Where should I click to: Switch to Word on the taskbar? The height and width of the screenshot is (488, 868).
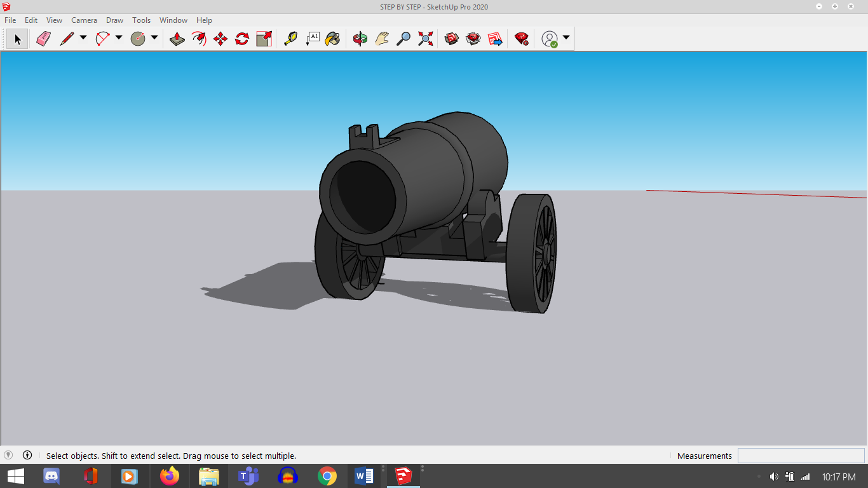pyautogui.click(x=364, y=476)
